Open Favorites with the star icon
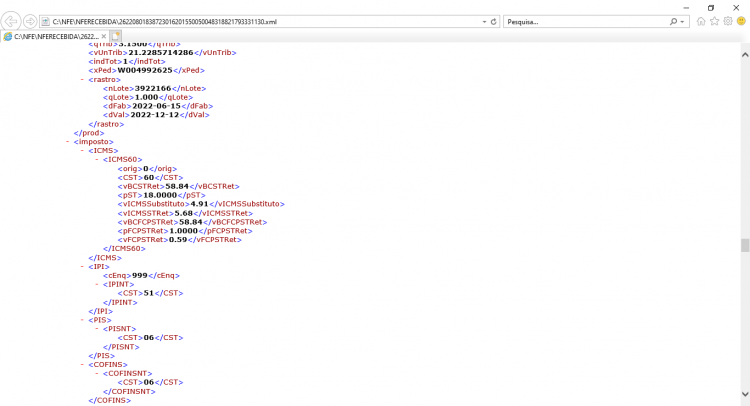The width and height of the screenshot is (750, 406). tap(714, 21)
